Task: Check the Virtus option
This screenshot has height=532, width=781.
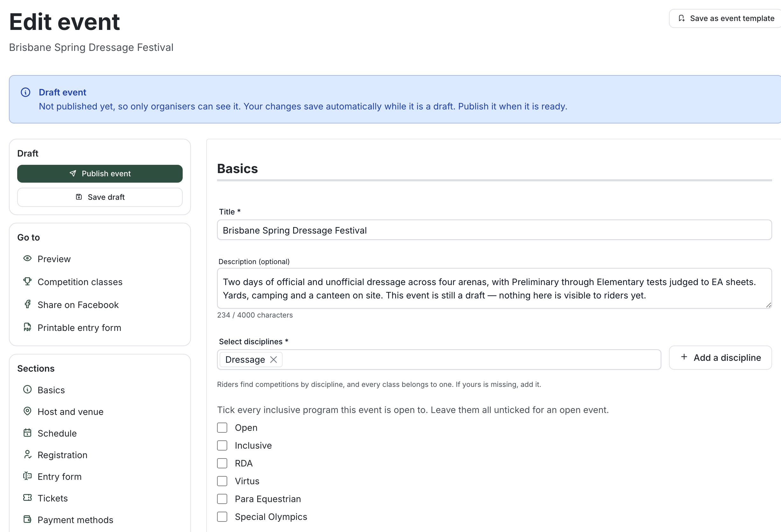Action: coord(222,481)
